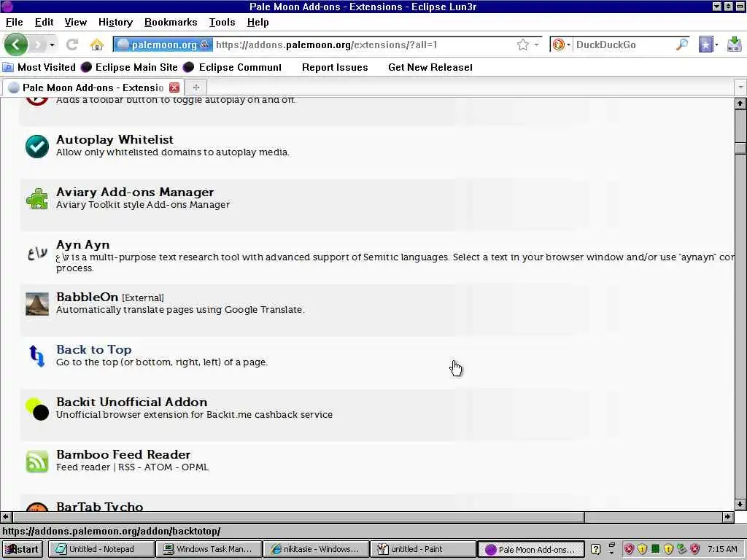Screen dimensions: 747x560
Task: Click the Backit Unofficial Addon circles icon
Action: (37, 409)
